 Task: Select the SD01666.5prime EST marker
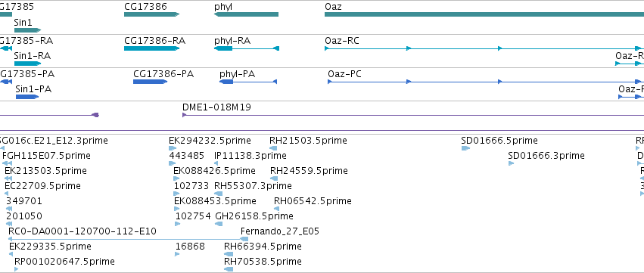(465, 148)
